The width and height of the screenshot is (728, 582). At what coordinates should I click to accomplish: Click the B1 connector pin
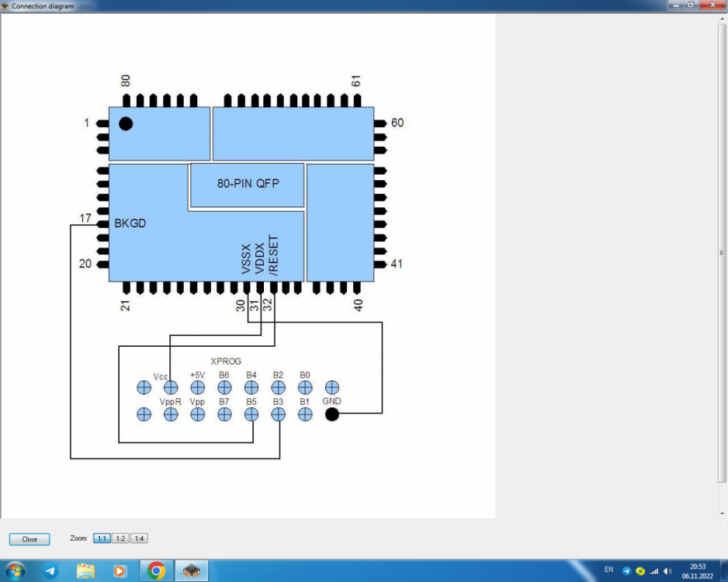pyautogui.click(x=305, y=414)
